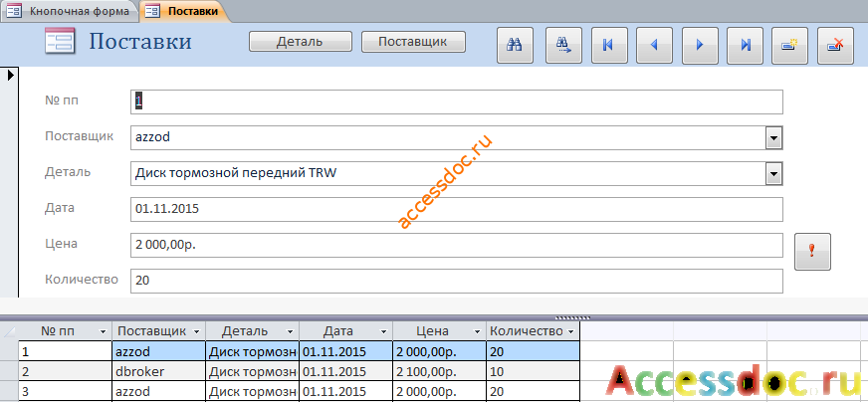The image size is (868, 402).
Task: Select the row selector for row 2
Action: coord(9,371)
